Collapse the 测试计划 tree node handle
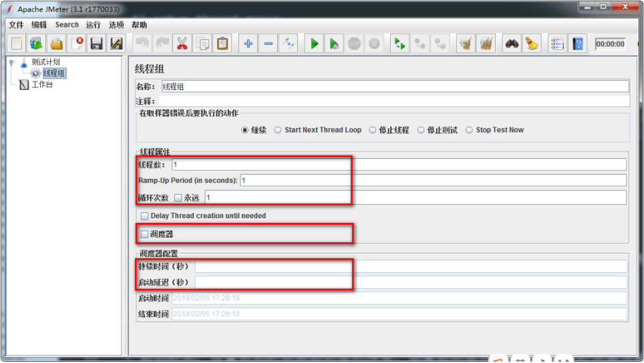The height and width of the screenshot is (363, 644). [x=11, y=62]
